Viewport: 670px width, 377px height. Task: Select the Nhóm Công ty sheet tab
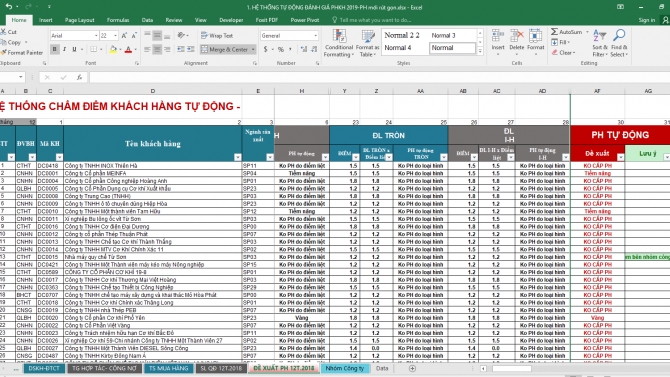click(344, 368)
